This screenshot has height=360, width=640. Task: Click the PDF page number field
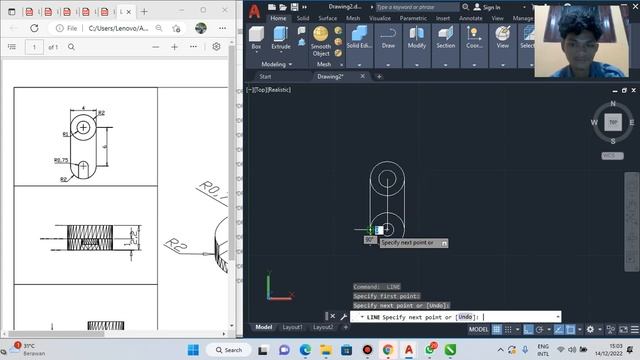point(34,47)
